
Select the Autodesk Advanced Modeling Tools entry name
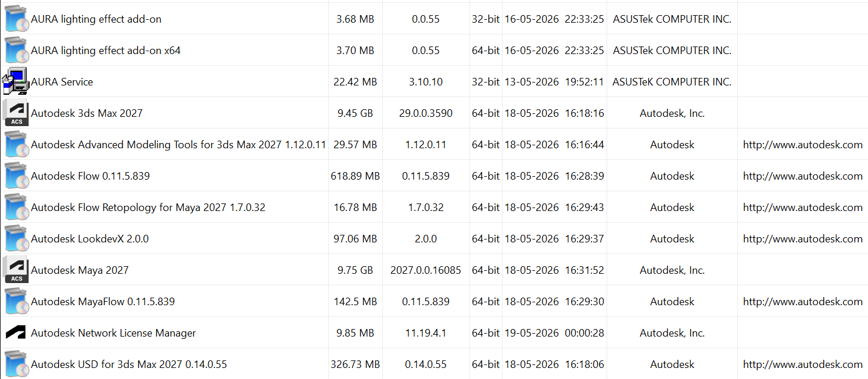178,145
